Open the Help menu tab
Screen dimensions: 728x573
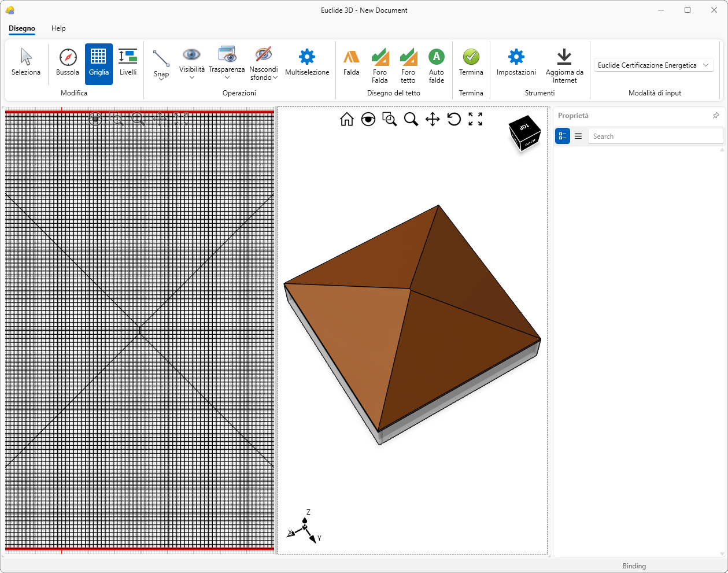(58, 28)
